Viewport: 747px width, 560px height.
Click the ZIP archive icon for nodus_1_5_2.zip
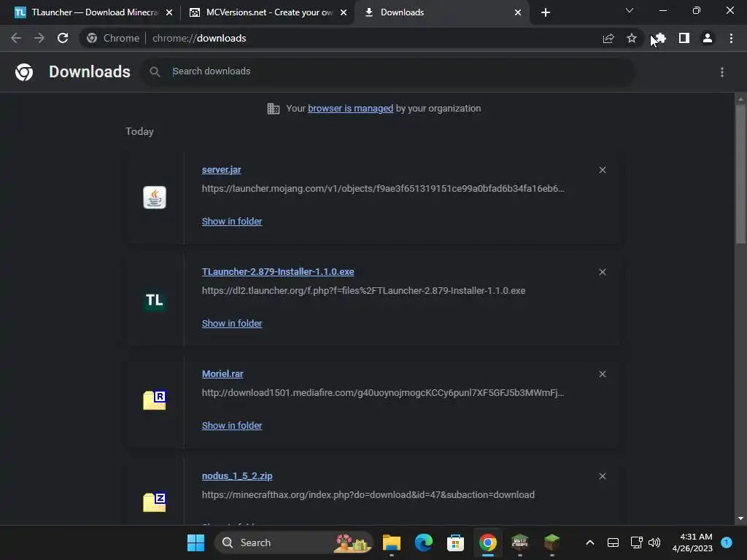(155, 502)
